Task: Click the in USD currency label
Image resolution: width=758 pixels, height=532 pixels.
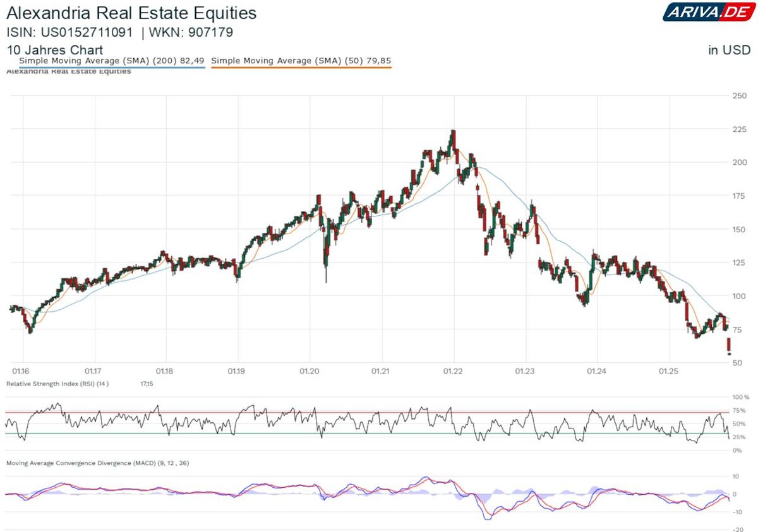Action: click(x=729, y=50)
